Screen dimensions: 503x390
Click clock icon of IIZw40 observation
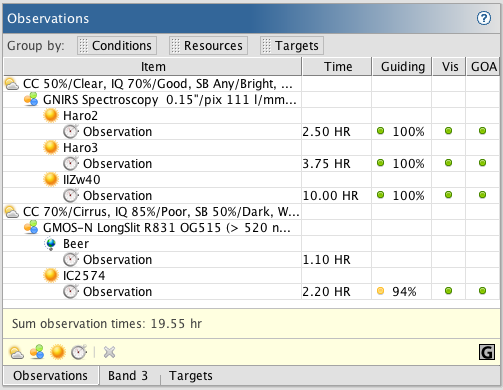pyautogui.click(x=71, y=195)
